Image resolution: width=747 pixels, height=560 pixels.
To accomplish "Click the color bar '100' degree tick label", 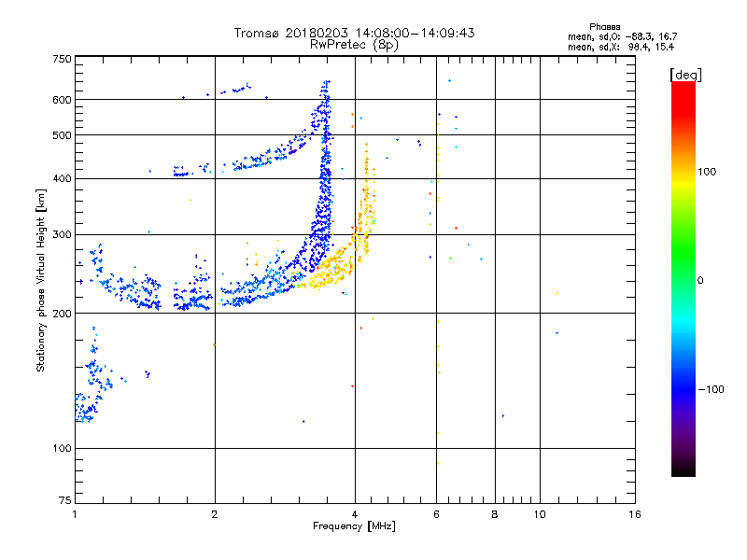I will pyautogui.click(x=707, y=172).
